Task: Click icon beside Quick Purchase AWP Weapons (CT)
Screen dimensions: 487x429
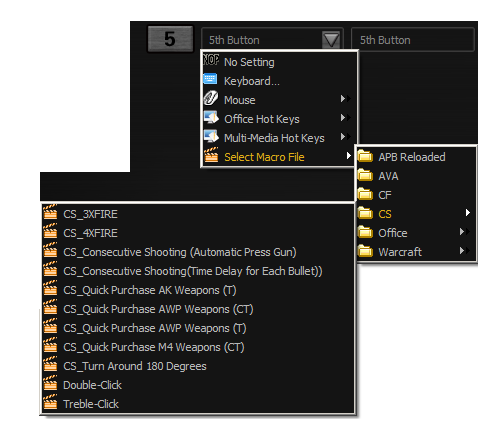Action: pos(50,307)
